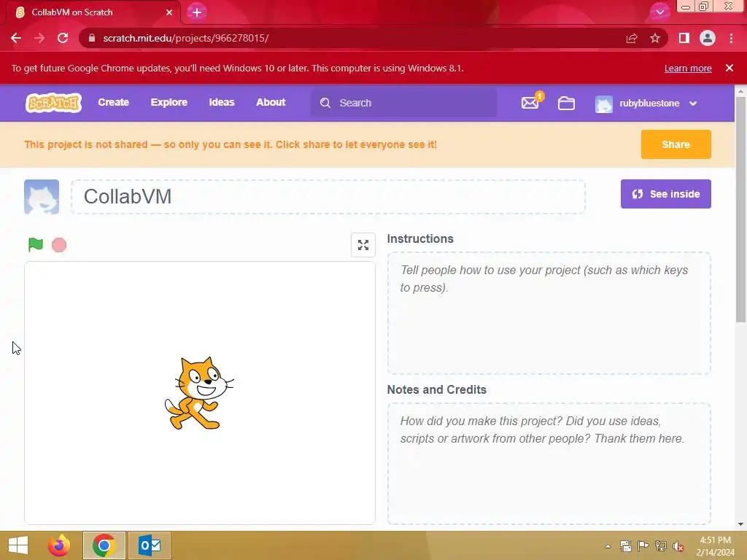The width and height of the screenshot is (747, 560).
Task: Bookmark this page with star icon
Action: [655, 38]
